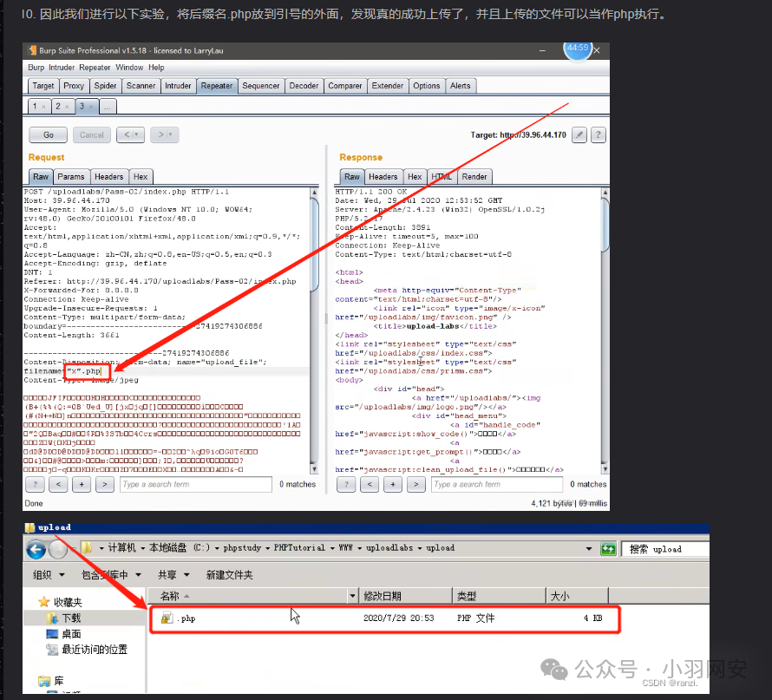Open Response Render tab
Image resolution: width=772 pixels, height=700 pixels.
474,177
